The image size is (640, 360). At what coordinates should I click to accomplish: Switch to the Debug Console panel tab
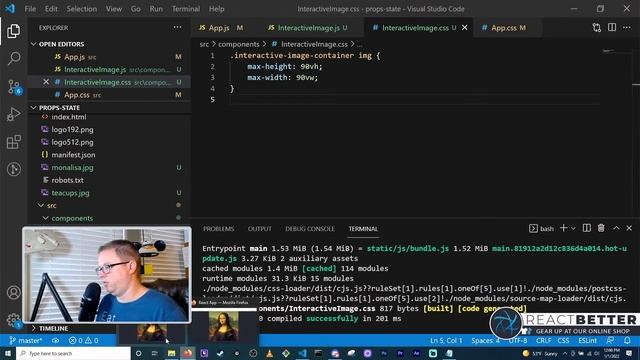click(310, 229)
